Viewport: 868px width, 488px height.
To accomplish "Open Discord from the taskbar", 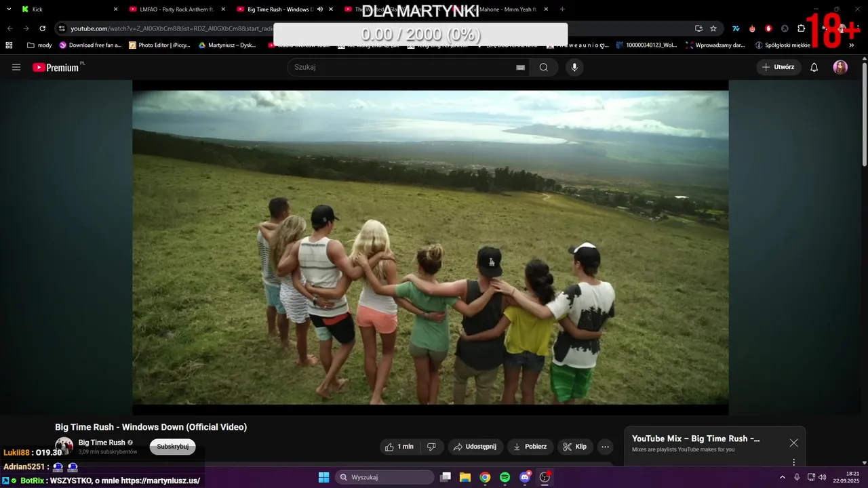I will pyautogui.click(x=524, y=477).
